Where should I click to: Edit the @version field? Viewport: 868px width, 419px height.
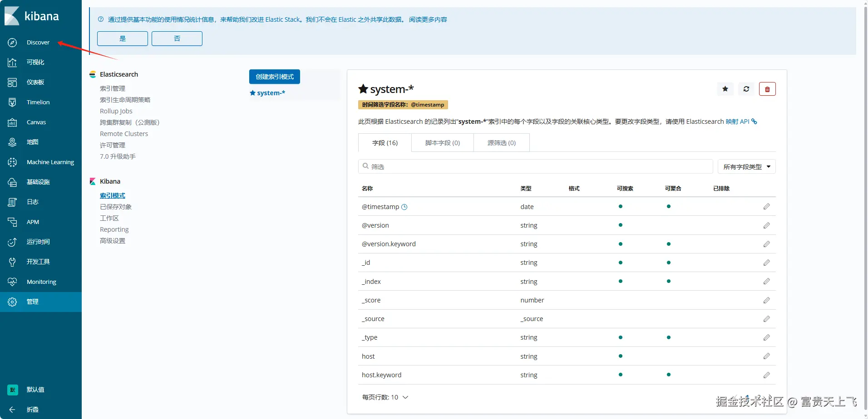(767, 225)
